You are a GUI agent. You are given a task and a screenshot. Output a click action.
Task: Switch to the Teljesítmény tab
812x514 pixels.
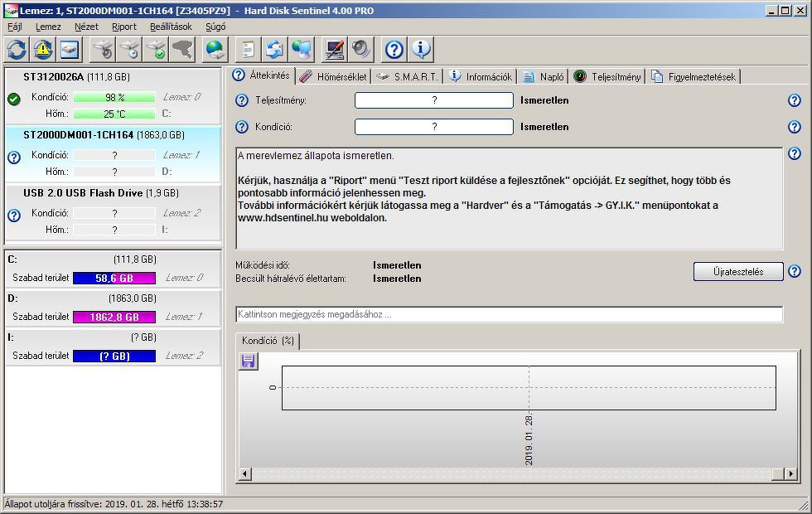click(607, 76)
